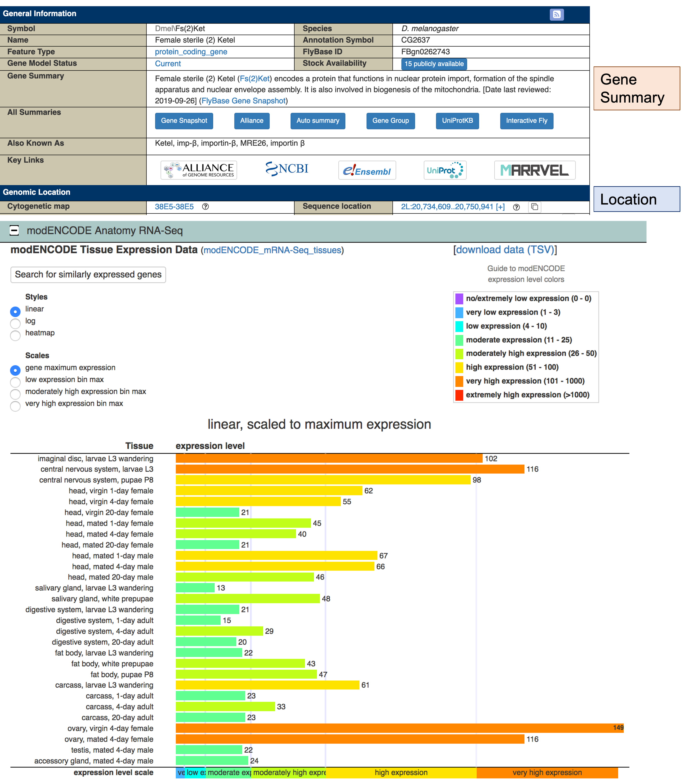
Task: Click the high expression scale segment
Action: [x=401, y=773]
